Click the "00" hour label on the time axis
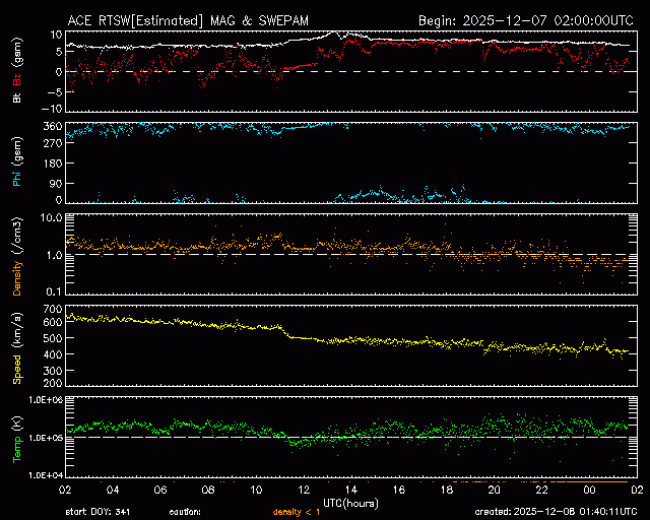 pos(590,490)
